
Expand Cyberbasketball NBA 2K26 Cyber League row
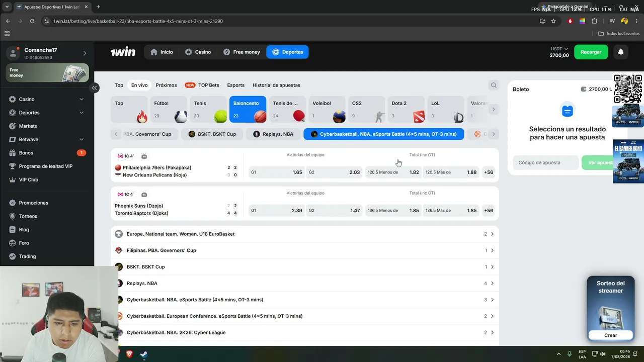[305, 332]
